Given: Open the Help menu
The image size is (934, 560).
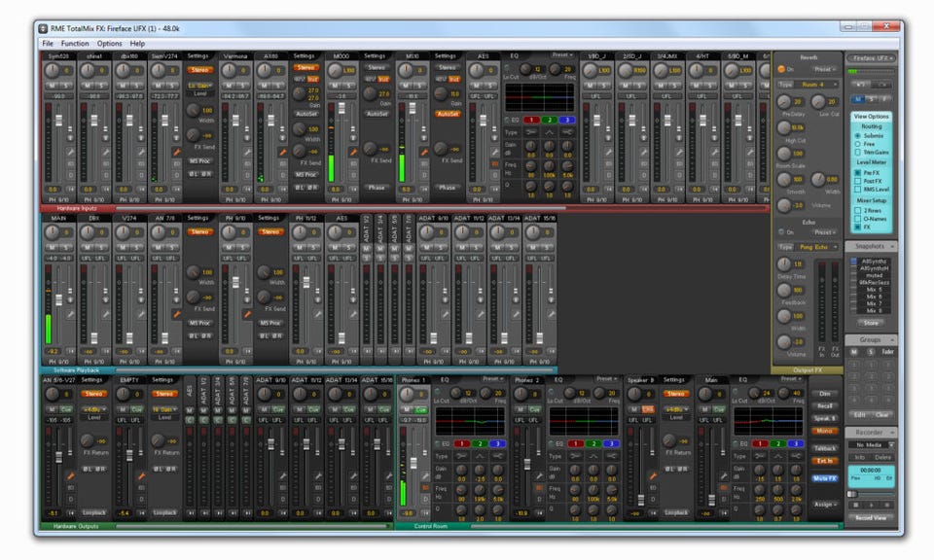Looking at the screenshot, I should pyautogui.click(x=137, y=44).
